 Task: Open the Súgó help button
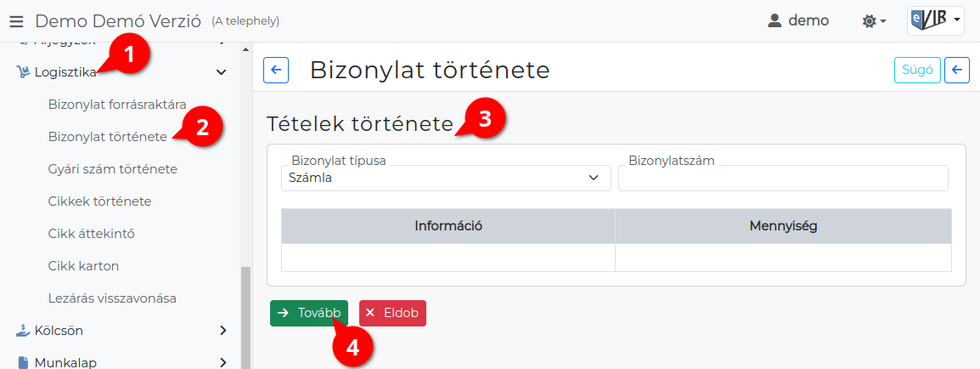(x=917, y=70)
